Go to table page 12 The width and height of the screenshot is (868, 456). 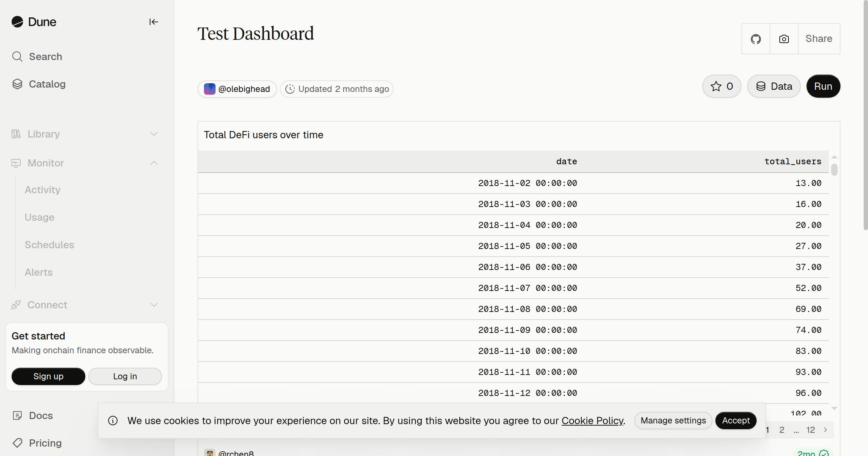[810, 430]
